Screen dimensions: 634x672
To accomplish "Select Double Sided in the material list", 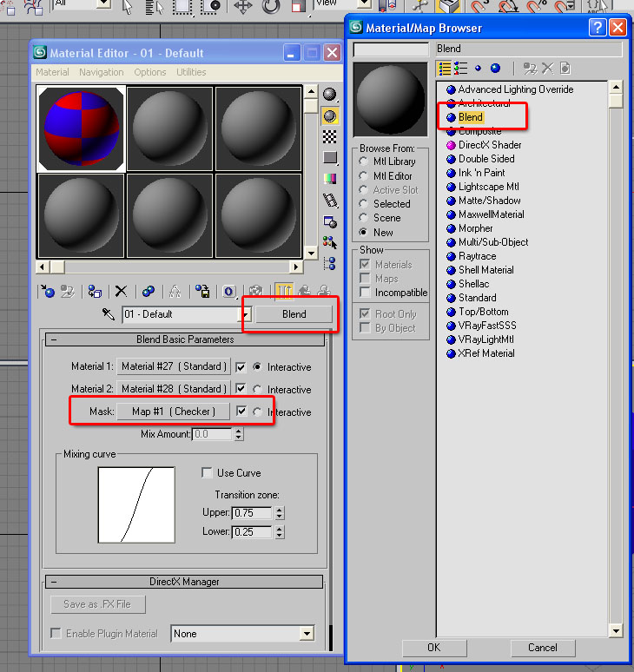I will (x=486, y=159).
